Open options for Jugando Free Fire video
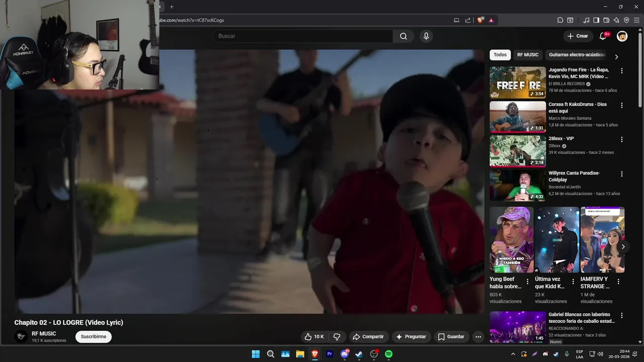This screenshot has width=644, height=362. click(622, 71)
